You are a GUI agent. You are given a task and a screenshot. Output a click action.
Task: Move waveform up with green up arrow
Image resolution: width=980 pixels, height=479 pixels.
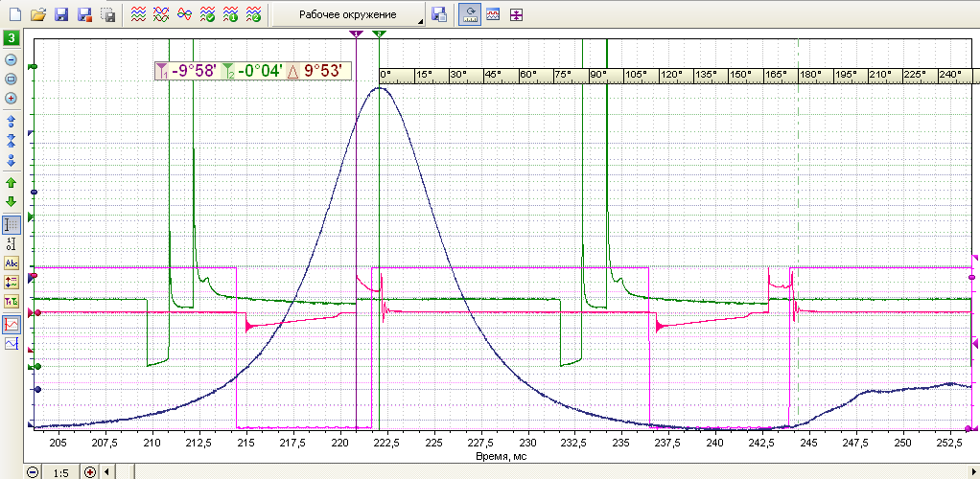12,183
